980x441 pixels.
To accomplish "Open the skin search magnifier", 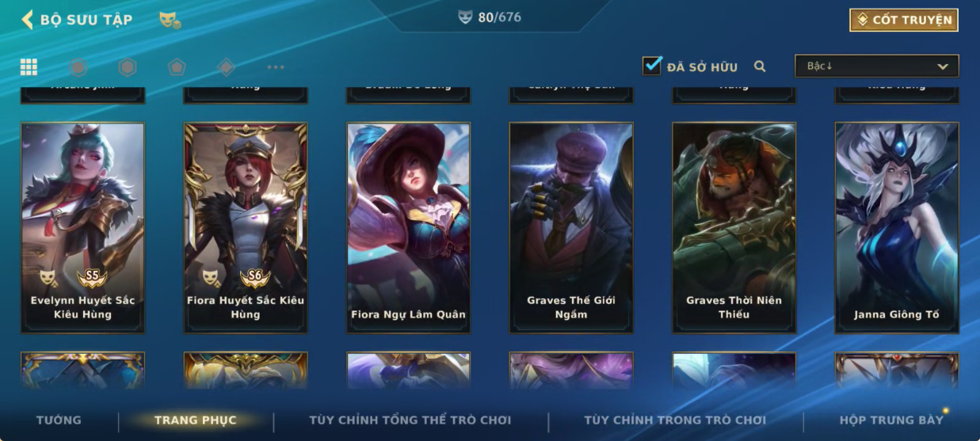I will pos(760,67).
